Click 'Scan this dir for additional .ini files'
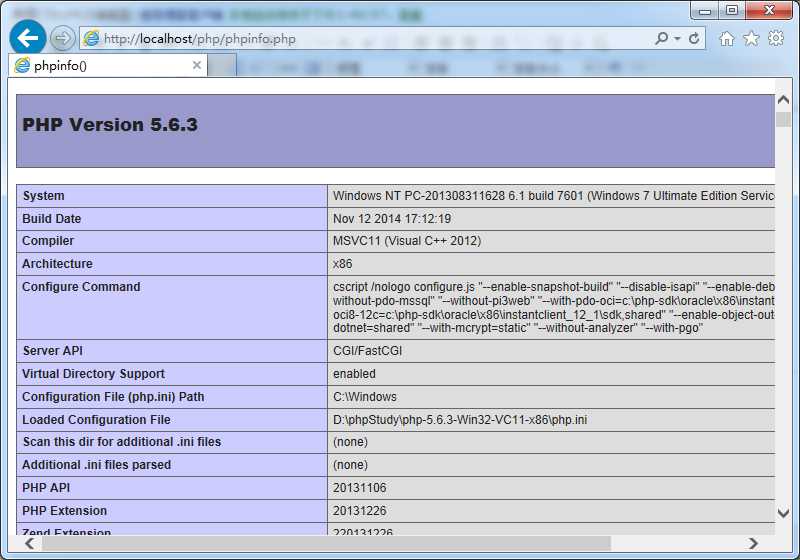Viewport: 800px width, 560px height. pyautogui.click(x=122, y=442)
